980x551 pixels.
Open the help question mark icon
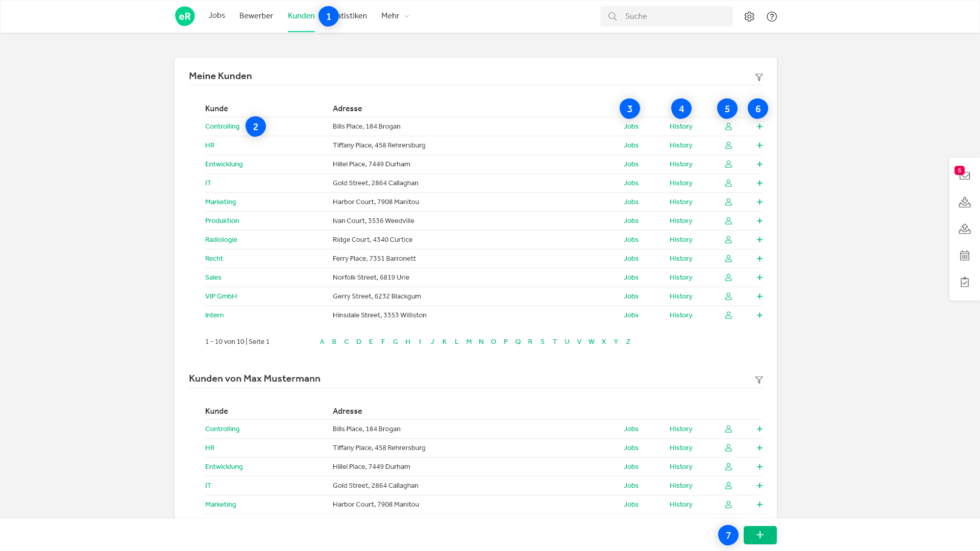coord(772,16)
